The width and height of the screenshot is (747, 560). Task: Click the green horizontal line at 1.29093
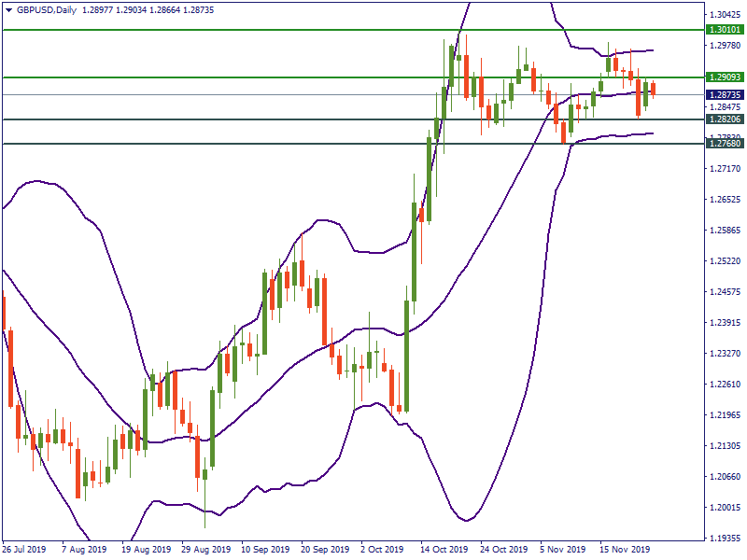coord(280,77)
